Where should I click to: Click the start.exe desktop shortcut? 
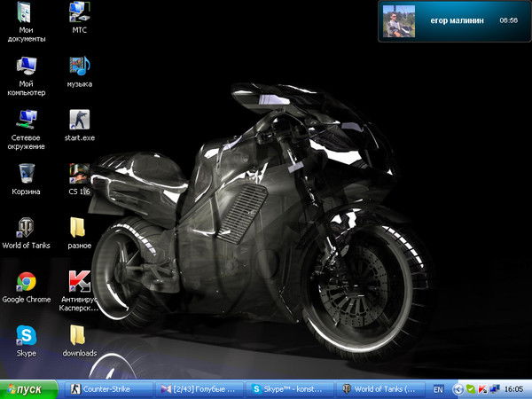[80, 118]
